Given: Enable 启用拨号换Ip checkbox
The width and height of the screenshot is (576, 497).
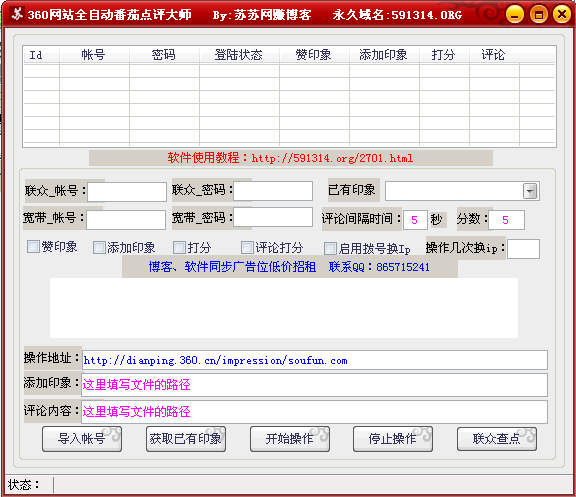Looking at the screenshot, I should pos(330,248).
